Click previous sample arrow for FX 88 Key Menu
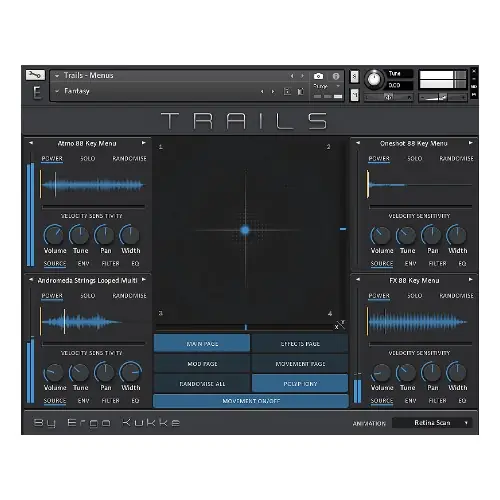The image size is (500, 500). click(358, 280)
